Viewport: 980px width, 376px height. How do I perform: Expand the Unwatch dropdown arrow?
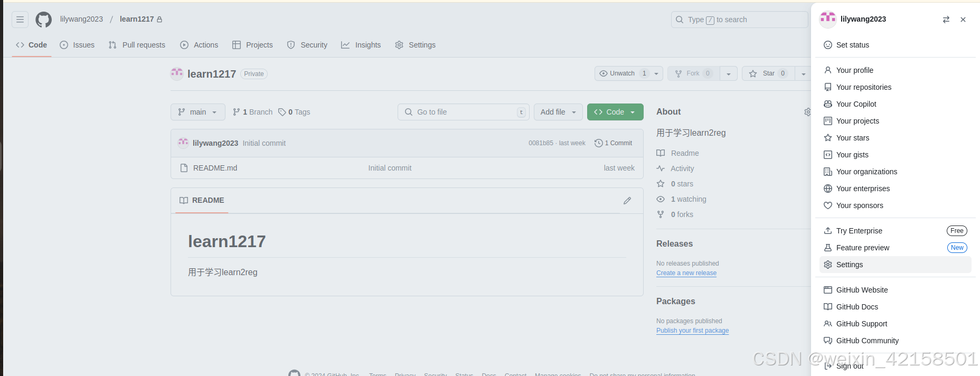click(x=656, y=73)
